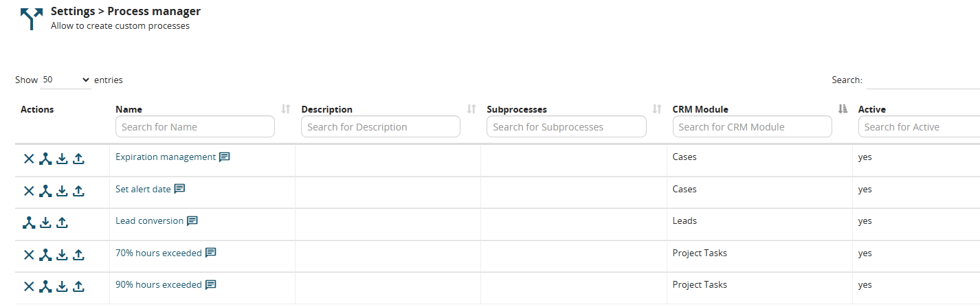980x307 pixels.
Task: Focus the Search for Name field
Action: pos(195,127)
